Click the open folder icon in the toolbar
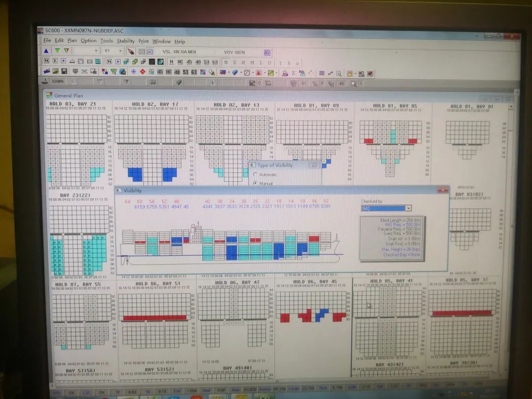The height and width of the screenshot is (399, 532). (x=55, y=71)
